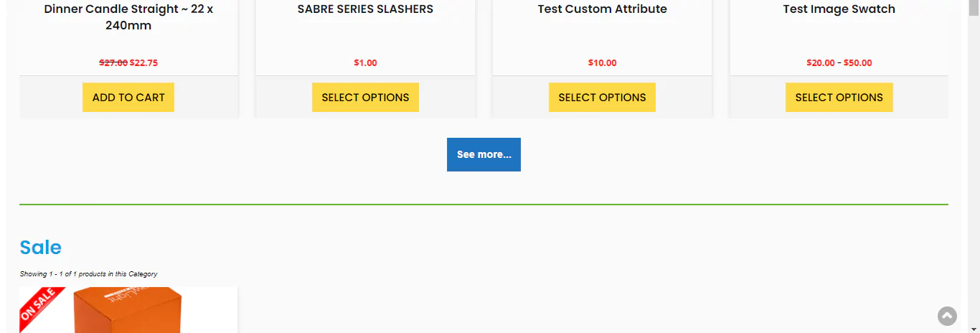Click the Sale category heading
The image size is (980, 333).
(x=40, y=248)
